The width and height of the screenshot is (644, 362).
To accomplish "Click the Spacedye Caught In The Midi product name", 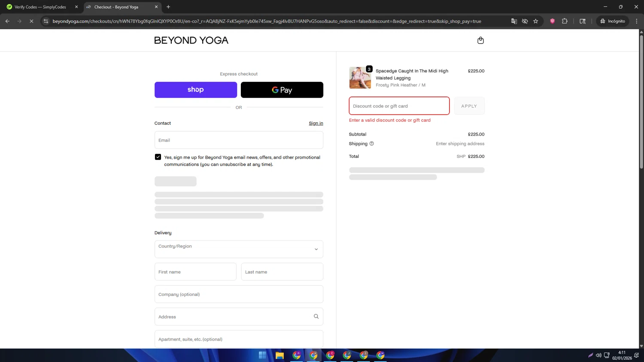I will 412,74.
